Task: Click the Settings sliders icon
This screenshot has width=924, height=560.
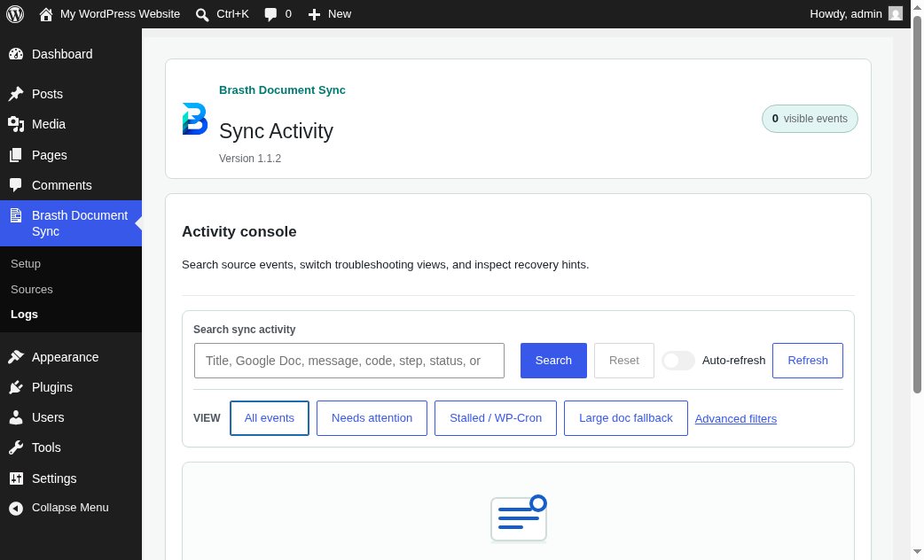Action: click(16, 478)
